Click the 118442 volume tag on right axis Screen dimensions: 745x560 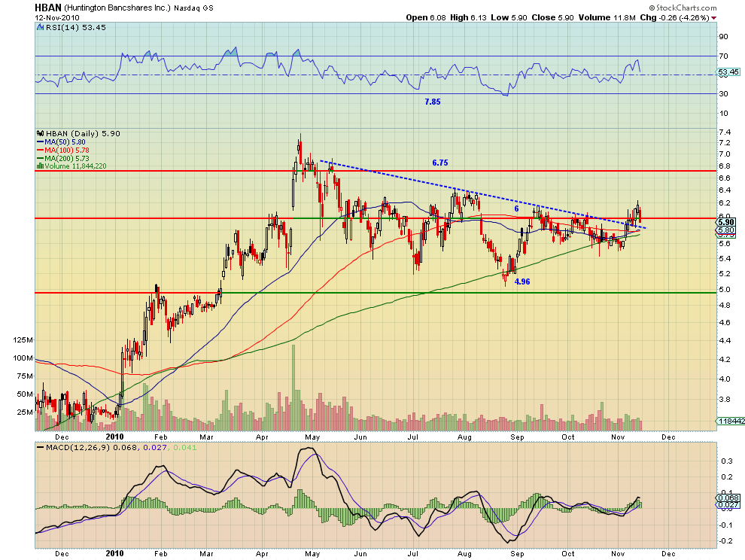[731, 422]
